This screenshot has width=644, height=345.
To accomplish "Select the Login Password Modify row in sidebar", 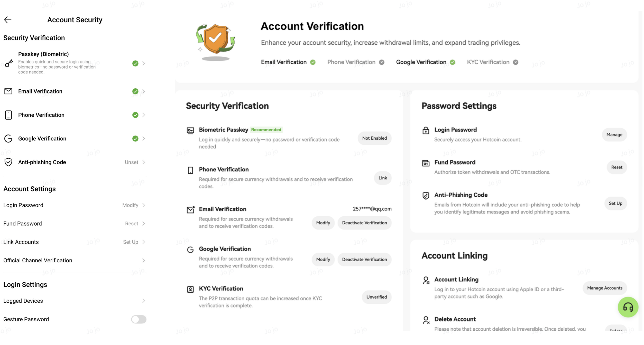I will (x=75, y=205).
